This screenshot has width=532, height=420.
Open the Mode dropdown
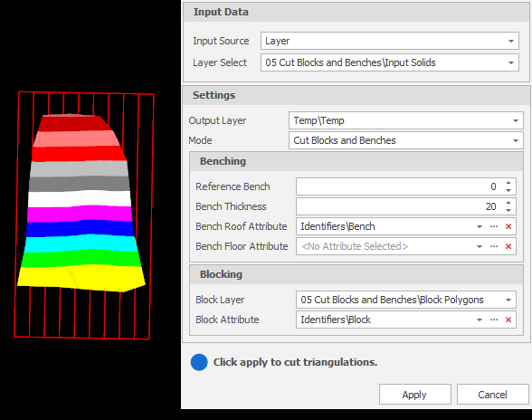515,140
